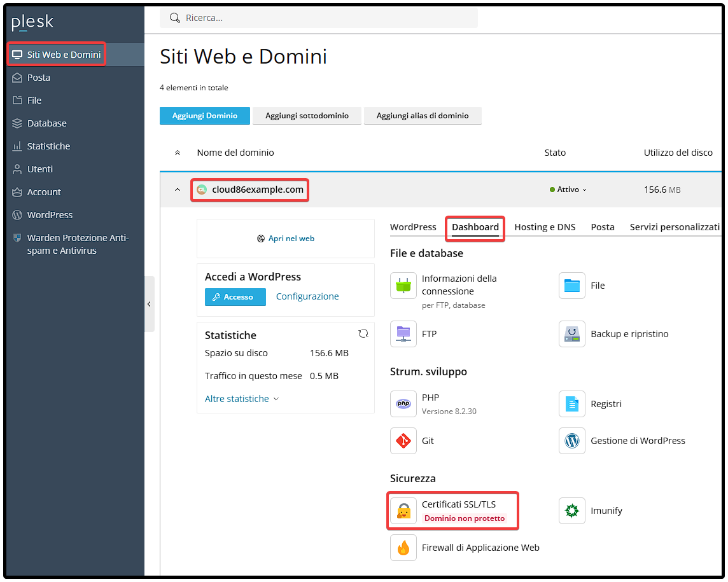Collapse all domains with double chevron

(178, 153)
